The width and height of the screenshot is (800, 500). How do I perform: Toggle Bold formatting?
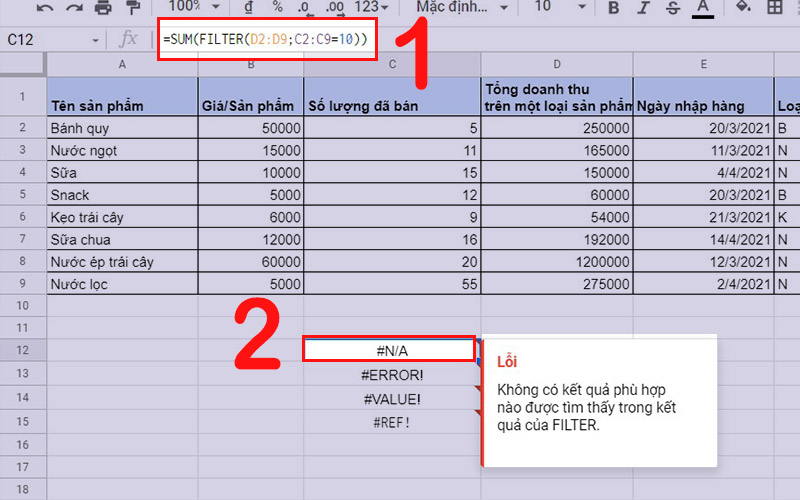tap(613, 8)
